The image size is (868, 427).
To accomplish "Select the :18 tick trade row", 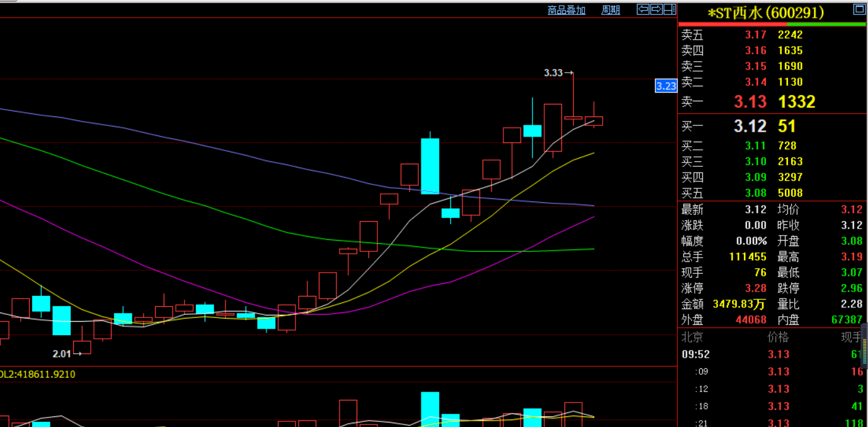I will tap(772, 406).
